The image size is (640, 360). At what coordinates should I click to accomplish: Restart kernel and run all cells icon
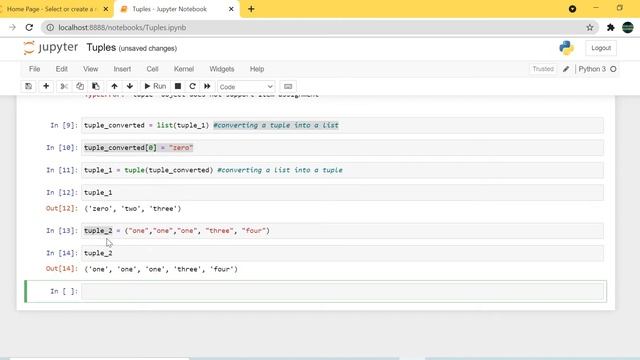click(207, 86)
